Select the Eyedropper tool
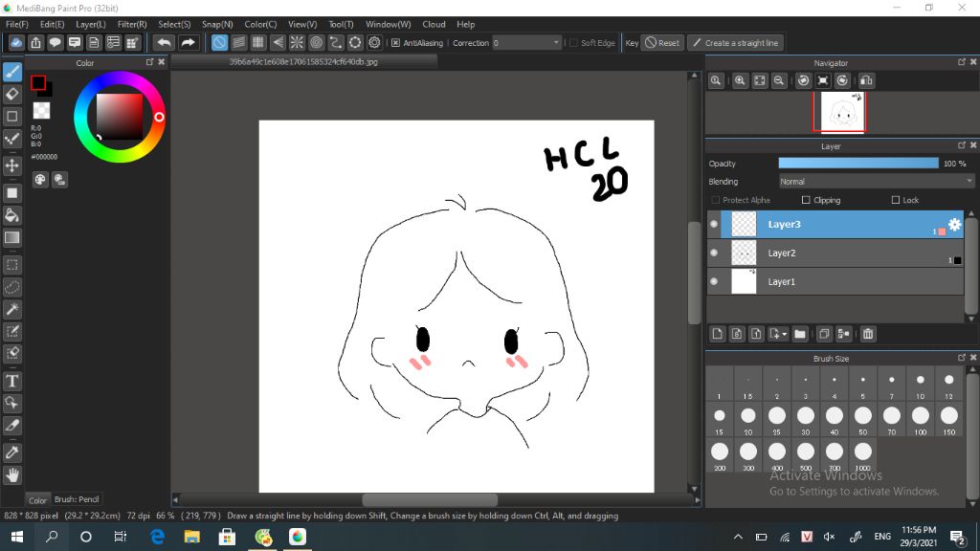This screenshot has width=980, height=551. [x=11, y=452]
